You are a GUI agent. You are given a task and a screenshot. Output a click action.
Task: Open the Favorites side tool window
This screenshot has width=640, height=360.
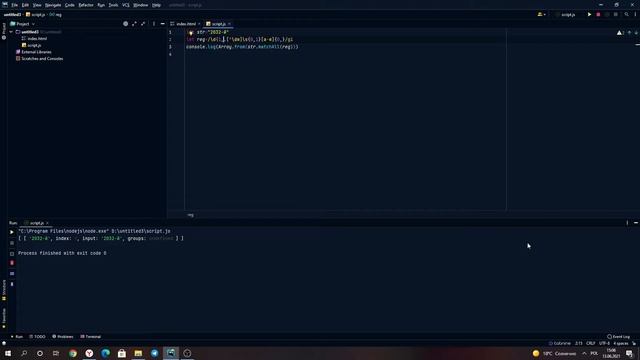(4, 318)
